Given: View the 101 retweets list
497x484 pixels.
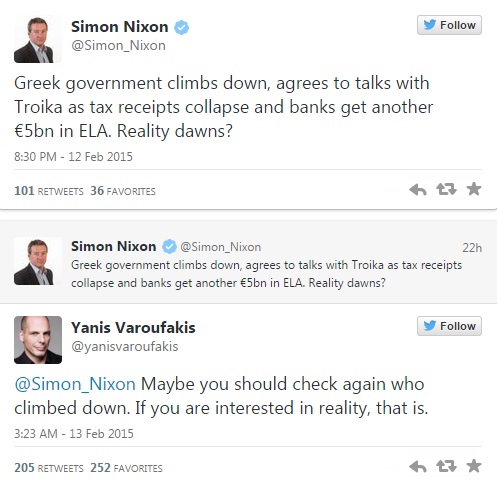Looking at the screenshot, I should point(49,191).
